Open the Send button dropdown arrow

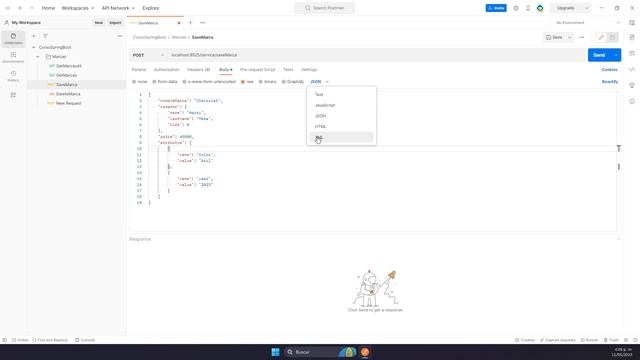tap(616, 55)
